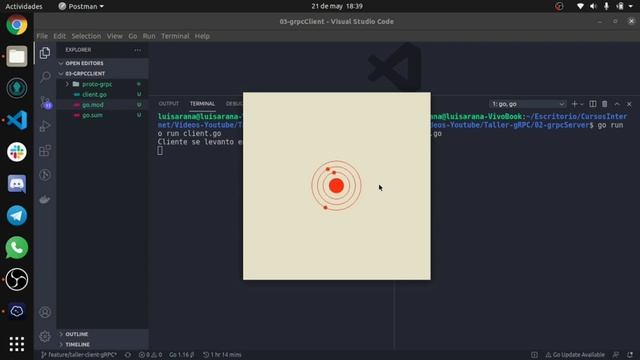The height and width of the screenshot is (360, 640).
Task: Open go.sum file in explorer
Action: 102,115
